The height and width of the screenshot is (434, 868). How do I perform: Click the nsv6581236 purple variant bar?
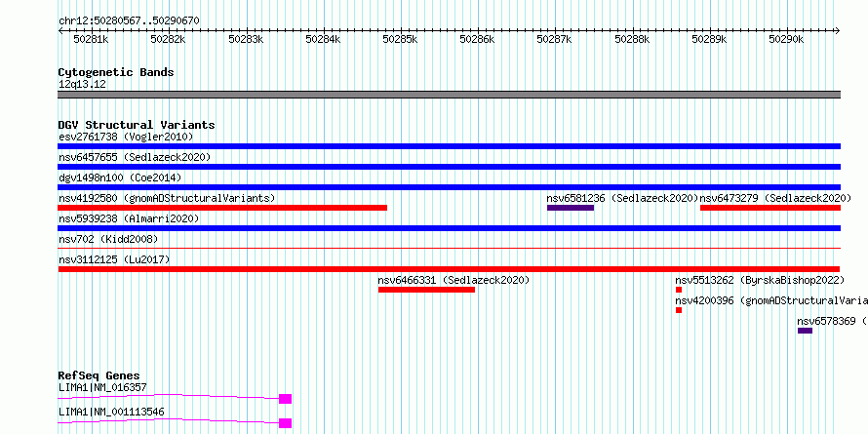571,208
